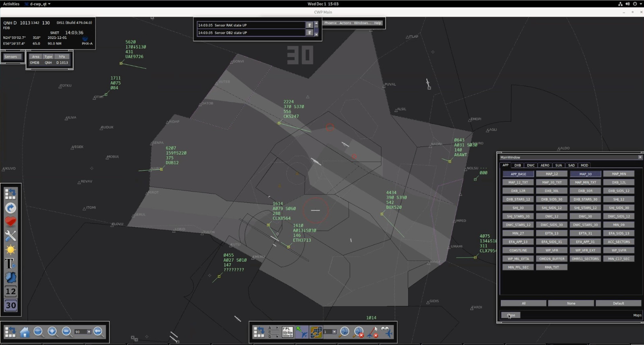Click the zoom out minus magnifier
This screenshot has width=644, height=345.
coord(66,332)
